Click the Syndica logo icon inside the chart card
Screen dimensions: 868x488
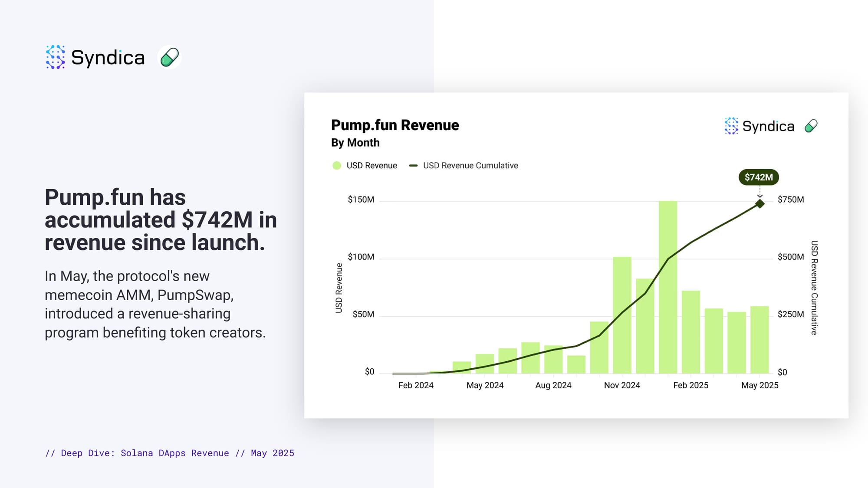tap(731, 126)
